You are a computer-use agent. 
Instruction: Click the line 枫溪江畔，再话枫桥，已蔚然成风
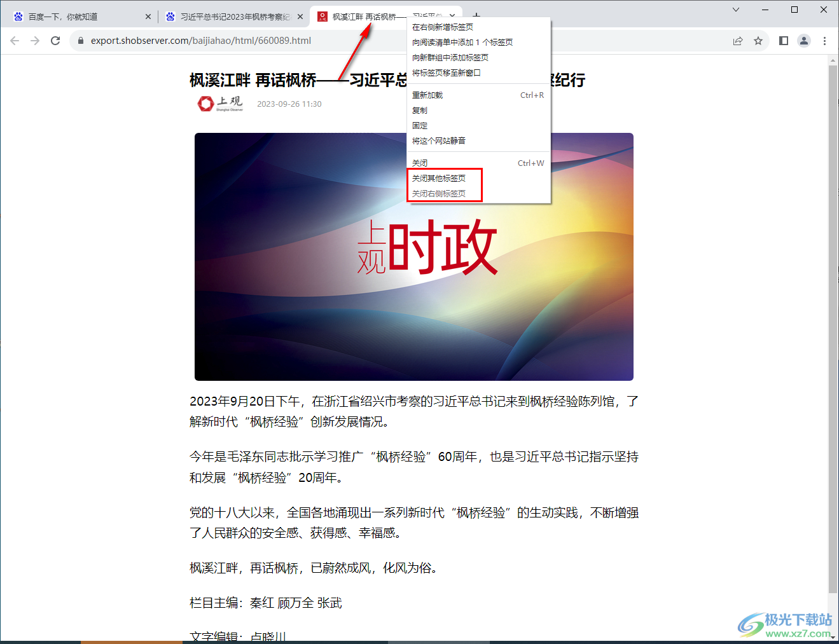click(315, 568)
